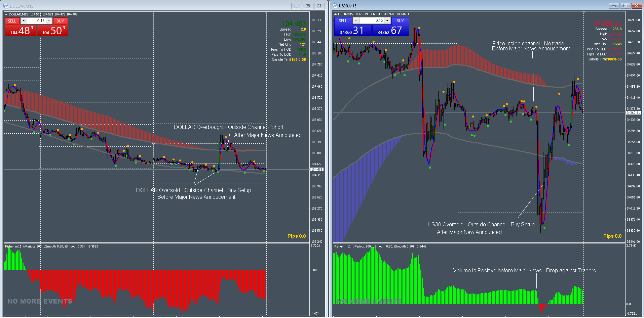Close the US30,M15 chart window
Viewport: 644px width, 318px height.
point(637,6)
